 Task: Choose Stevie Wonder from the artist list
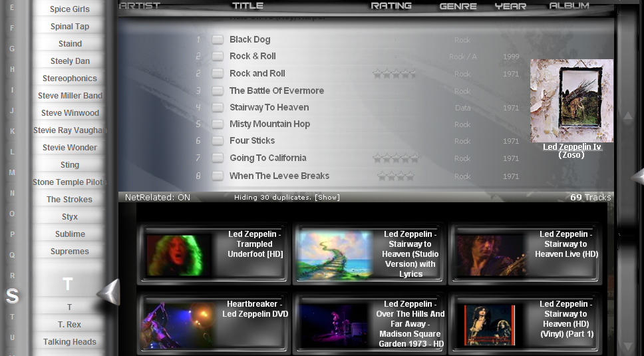coord(70,148)
